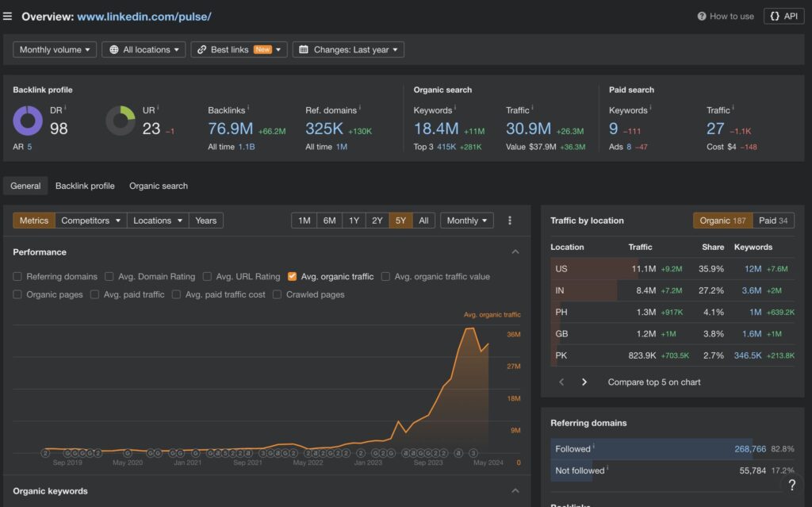Open the Monthly volume dropdown
This screenshot has height=507, width=812.
(55, 50)
